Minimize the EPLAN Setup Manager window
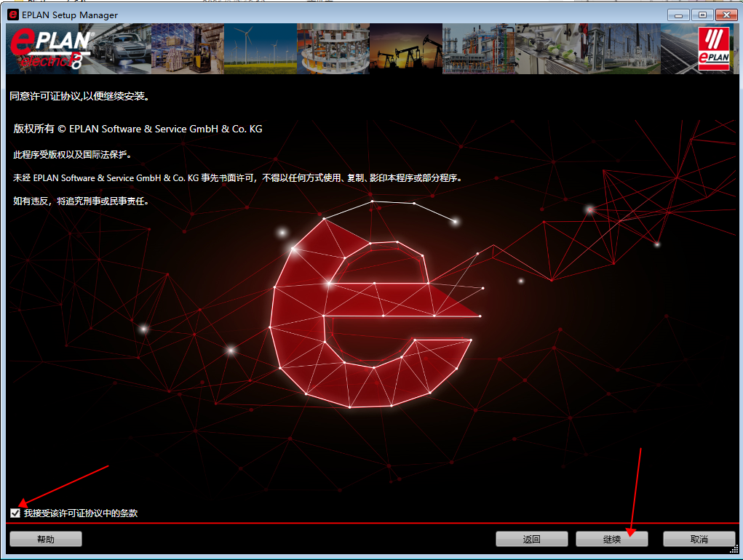Screen dimensions: 743x560 pyautogui.click(x=680, y=15)
